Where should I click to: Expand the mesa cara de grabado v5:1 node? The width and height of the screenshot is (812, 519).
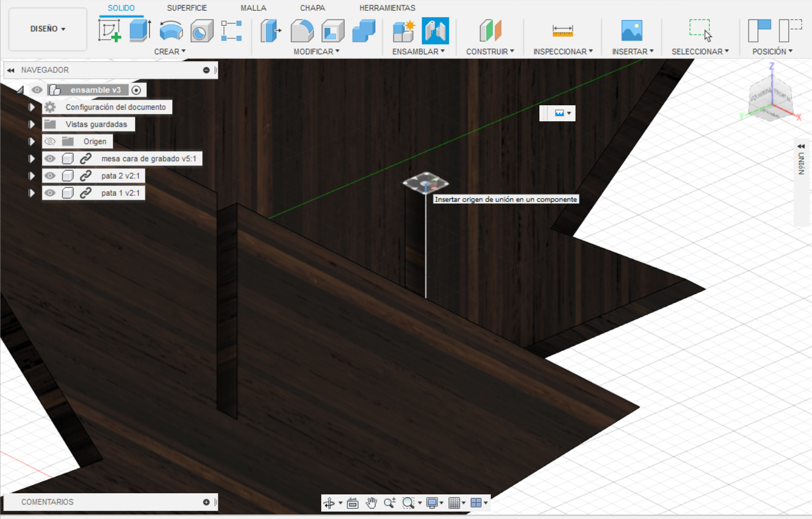32,159
